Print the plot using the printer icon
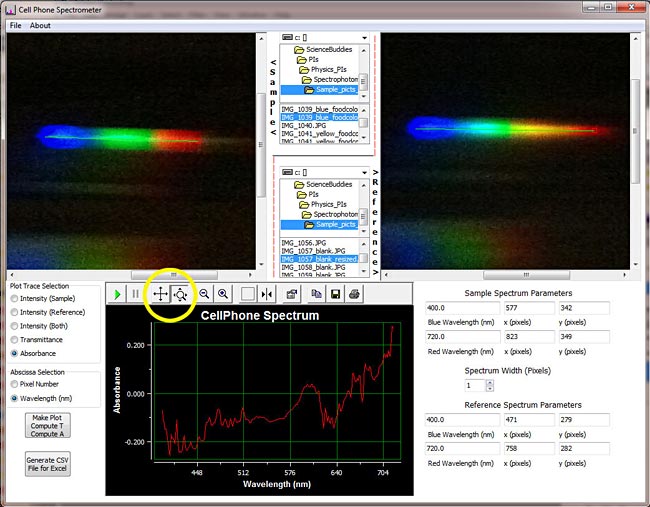The image size is (650, 507). point(355,294)
